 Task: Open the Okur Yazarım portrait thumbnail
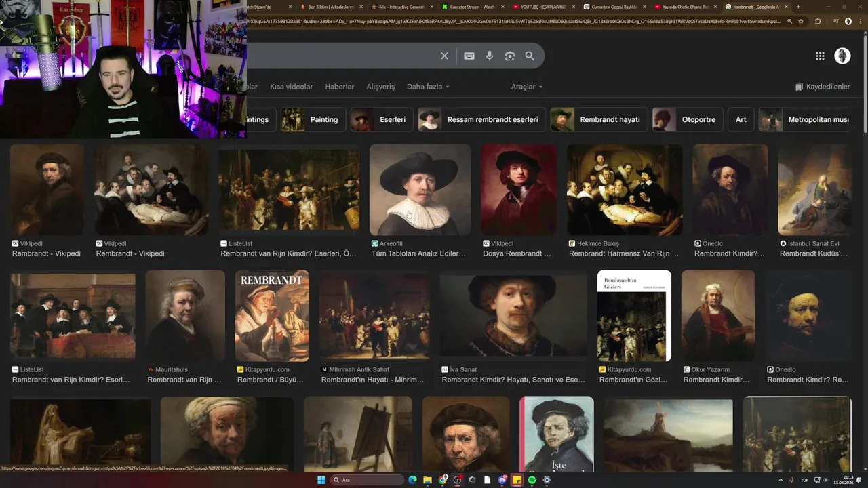click(x=718, y=316)
